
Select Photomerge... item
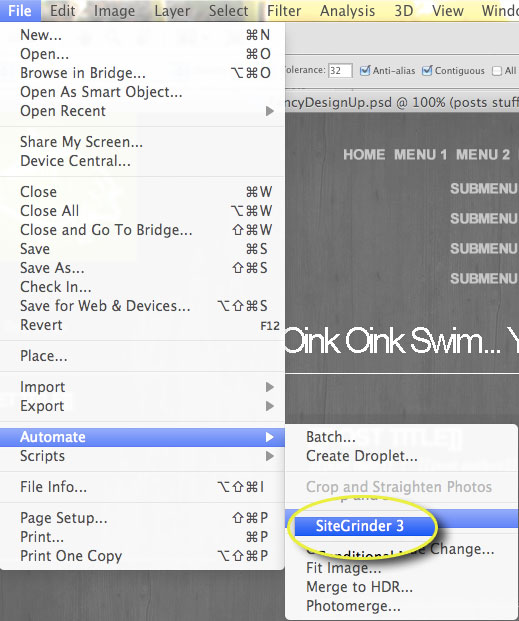tap(402, 606)
